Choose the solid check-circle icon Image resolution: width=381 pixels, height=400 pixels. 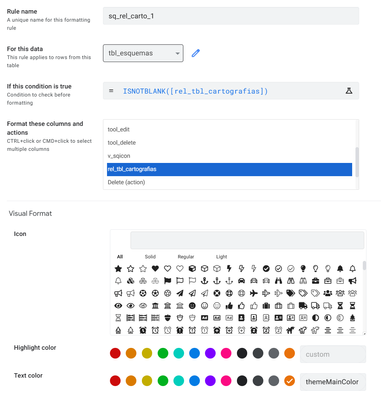click(266, 268)
